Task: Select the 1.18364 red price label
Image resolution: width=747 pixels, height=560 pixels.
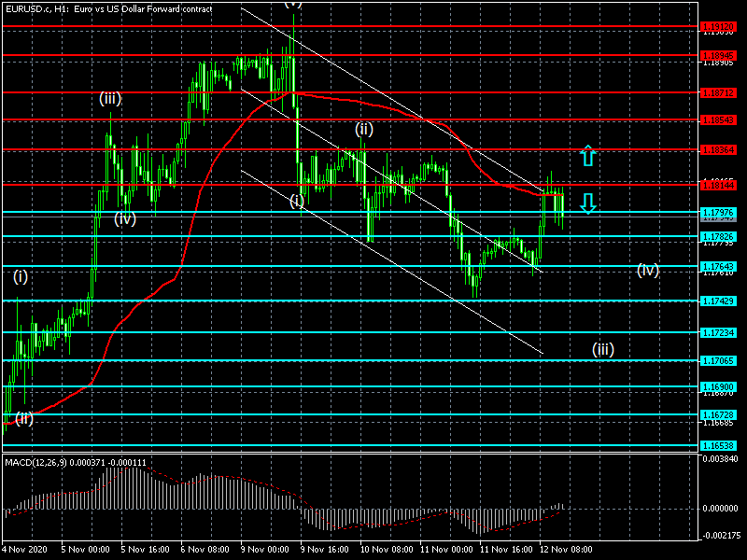Action: (x=718, y=150)
